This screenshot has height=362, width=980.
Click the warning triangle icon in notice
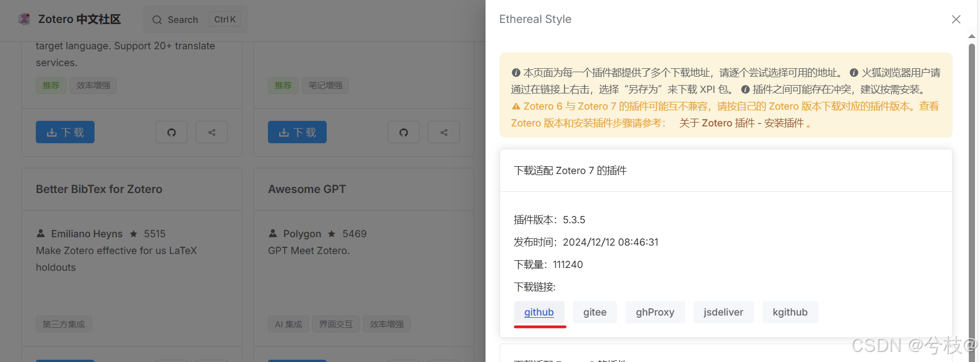(516, 106)
